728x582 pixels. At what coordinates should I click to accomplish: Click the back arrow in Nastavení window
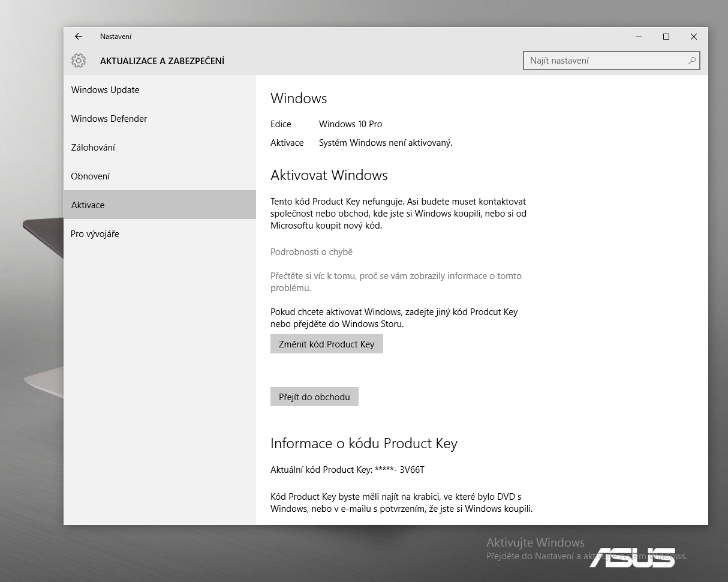[79, 37]
